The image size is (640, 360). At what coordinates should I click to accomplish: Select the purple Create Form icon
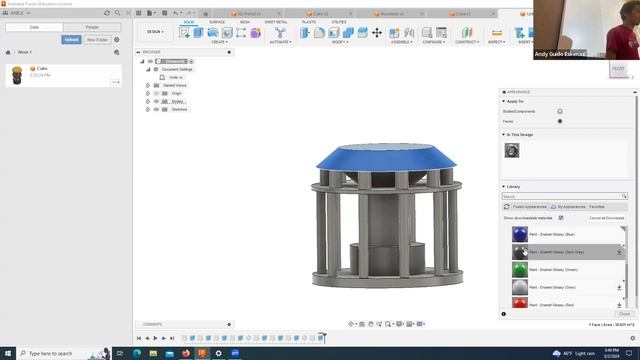[x=256, y=33]
